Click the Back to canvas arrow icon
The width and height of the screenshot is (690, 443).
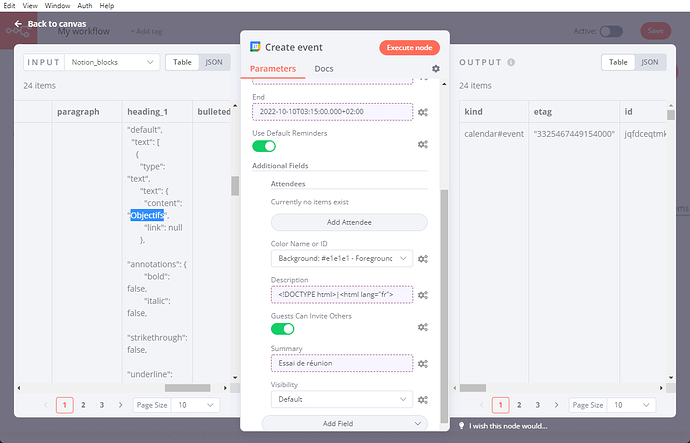18,24
